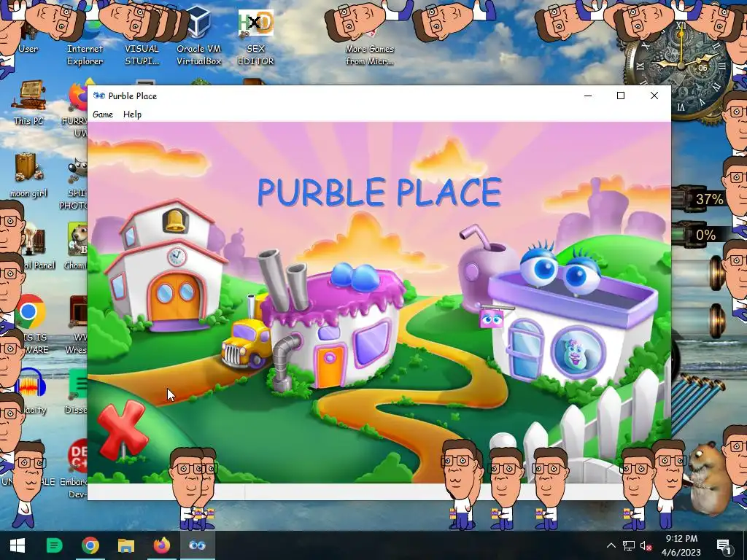747x560 pixels.
Task: Maximize the Purble Place window
Action: coord(621,96)
